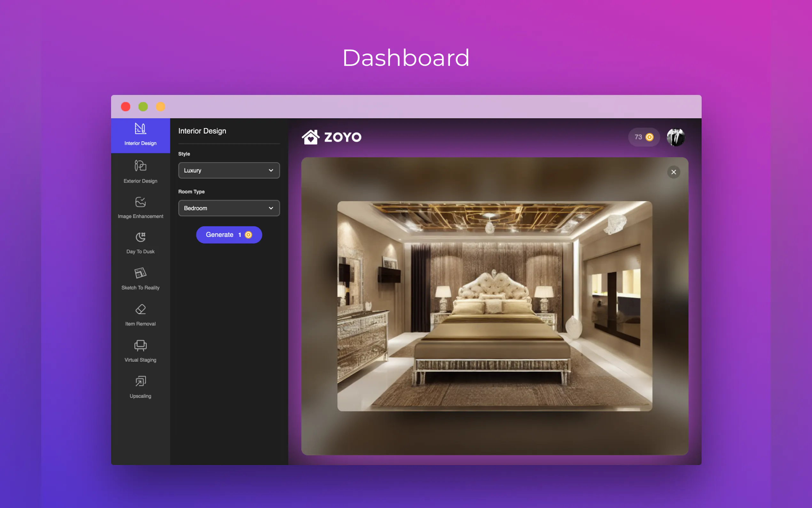
Task: Open the user profile avatar
Action: (675, 137)
